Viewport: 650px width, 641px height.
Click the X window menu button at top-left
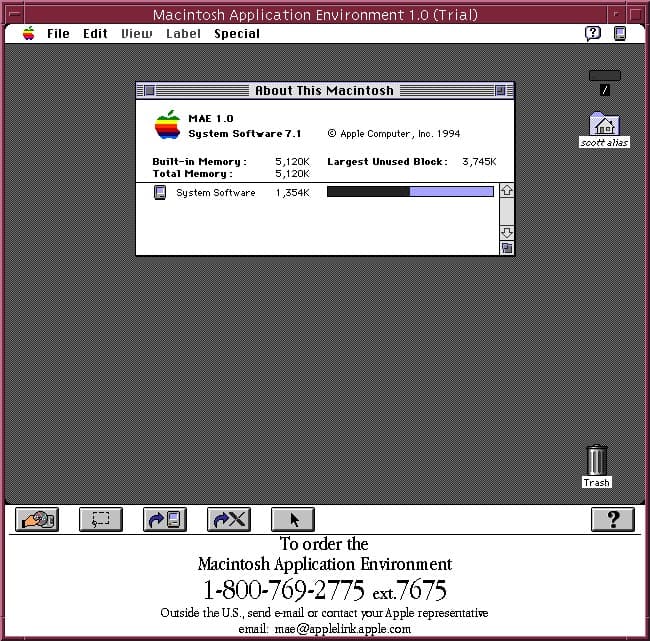(x=15, y=14)
